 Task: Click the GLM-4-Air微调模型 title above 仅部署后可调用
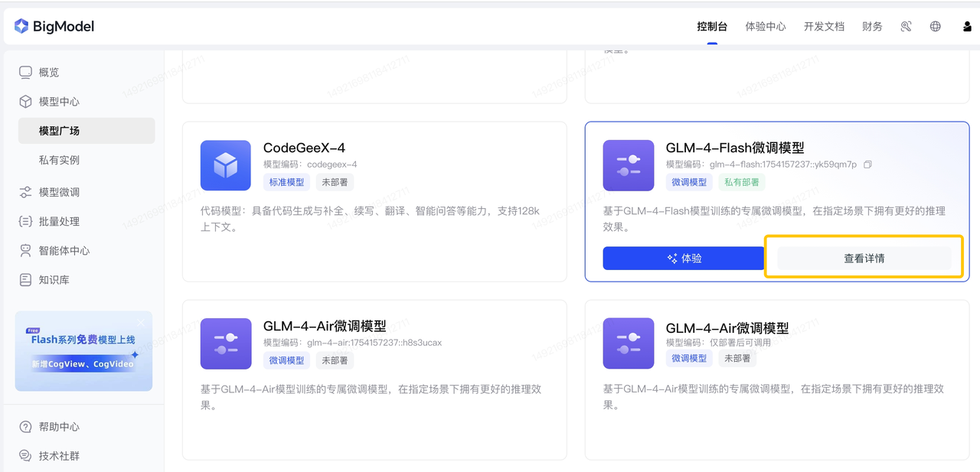(727, 327)
